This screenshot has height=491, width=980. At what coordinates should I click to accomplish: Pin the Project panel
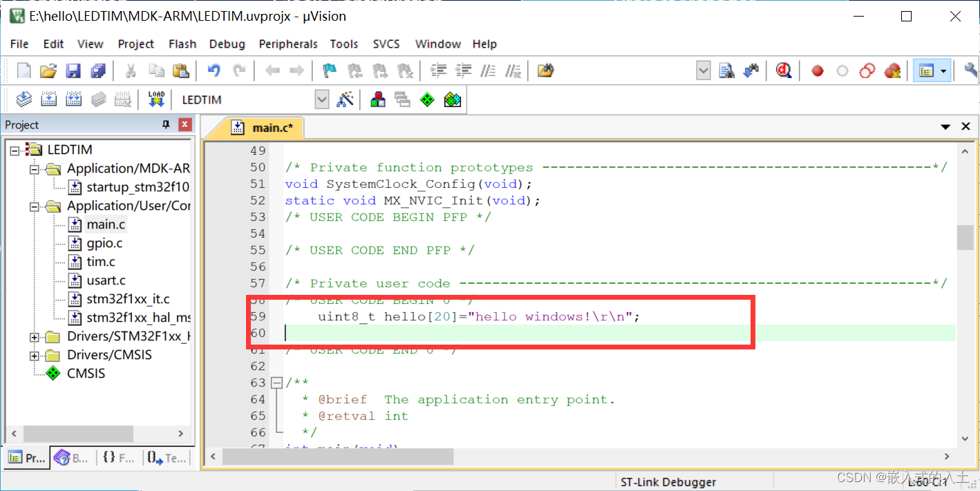coord(166,124)
